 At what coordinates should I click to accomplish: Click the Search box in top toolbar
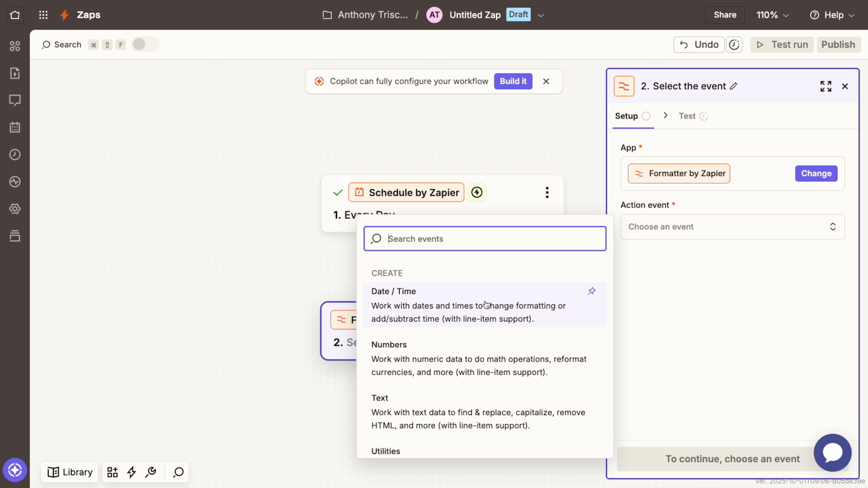click(62, 45)
